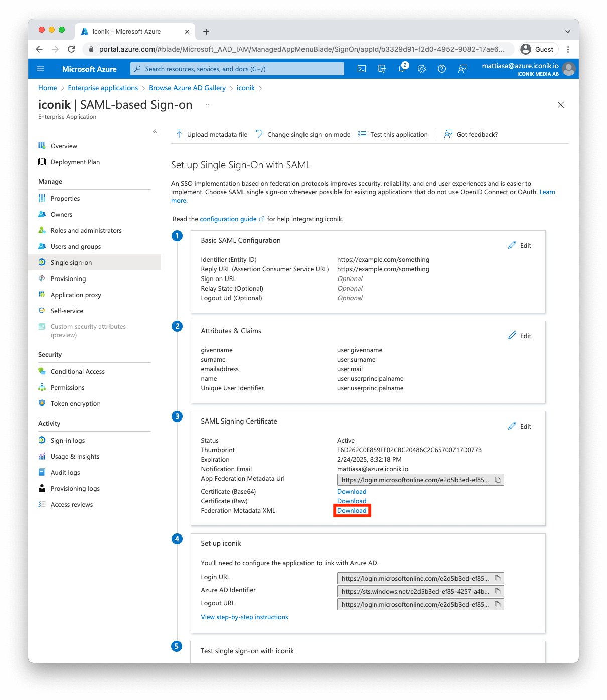The height and width of the screenshot is (700, 607).
Task: Collapse the left navigation pane
Action: click(x=155, y=131)
